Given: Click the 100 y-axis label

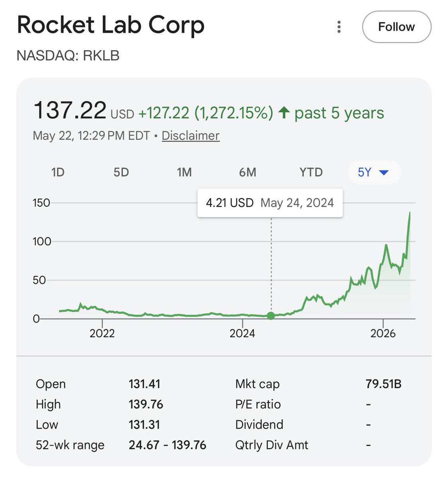Looking at the screenshot, I should [42, 241].
